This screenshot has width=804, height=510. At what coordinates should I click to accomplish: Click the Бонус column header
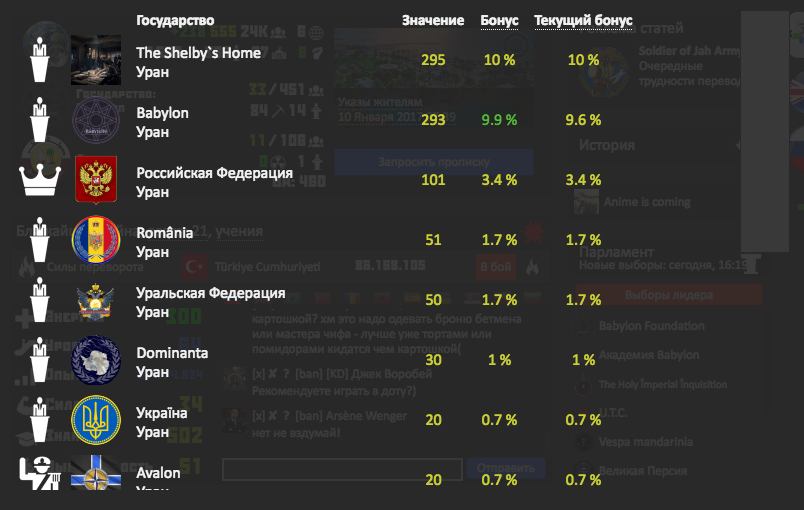(499, 20)
